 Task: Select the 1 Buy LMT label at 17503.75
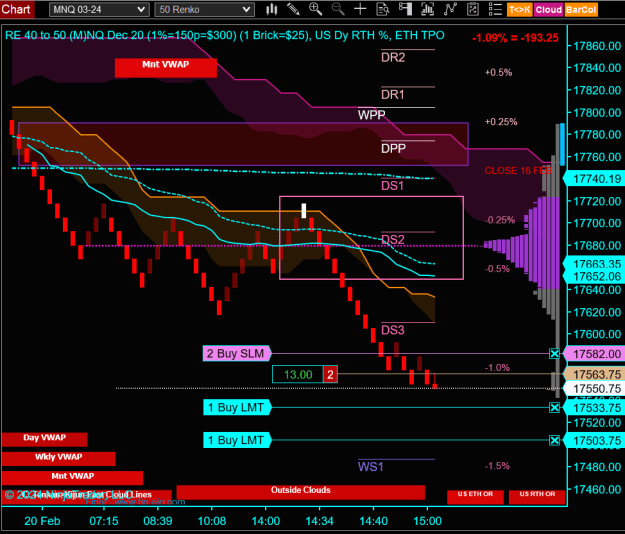coord(237,440)
